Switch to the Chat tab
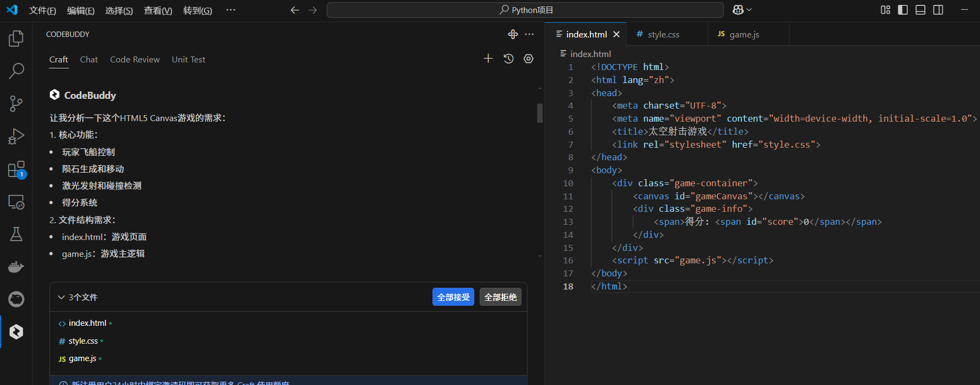Image resolution: width=980 pixels, height=385 pixels. click(x=89, y=60)
